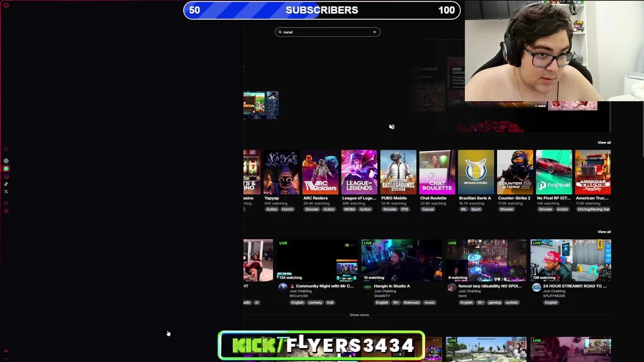Open the Brazilian Serie A category cover
This screenshot has height=362, width=644.
coord(476,172)
